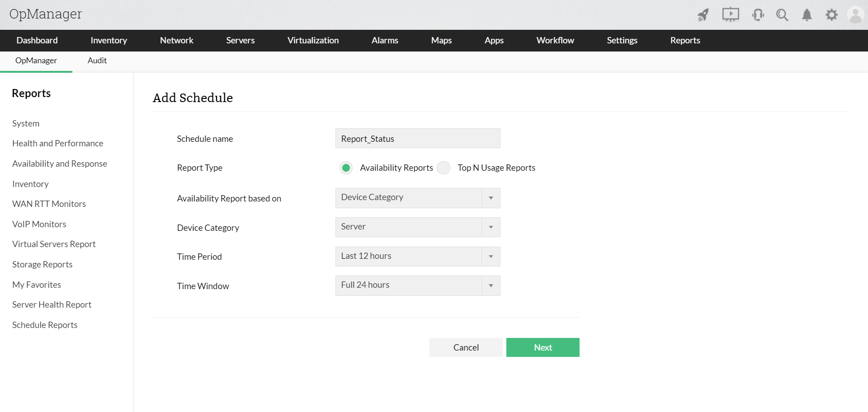The height and width of the screenshot is (412, 868).
Task: View notifications via the bell icon
Action: (x=807, y=14)
